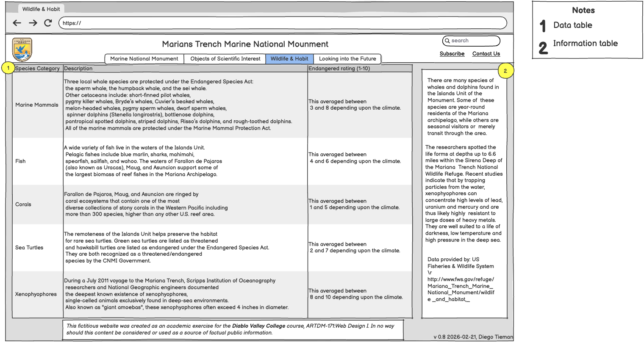The width and height of the screenshot is (644, 343).
Task: Focus the browser URL address bar
Action: pos(283,23)
